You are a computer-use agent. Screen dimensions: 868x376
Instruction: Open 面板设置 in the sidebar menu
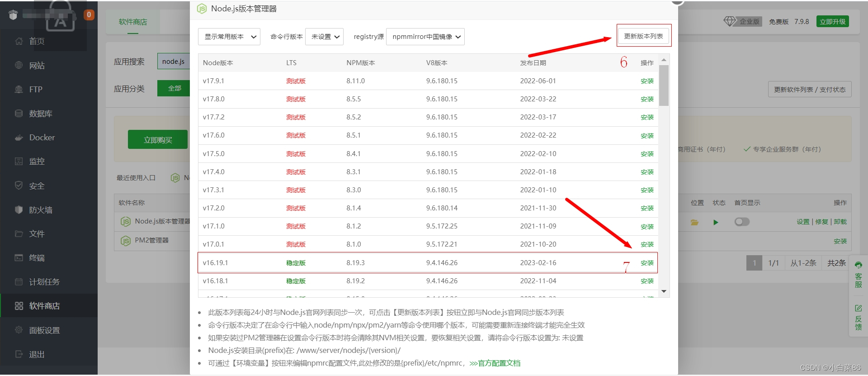pos(44,330)
